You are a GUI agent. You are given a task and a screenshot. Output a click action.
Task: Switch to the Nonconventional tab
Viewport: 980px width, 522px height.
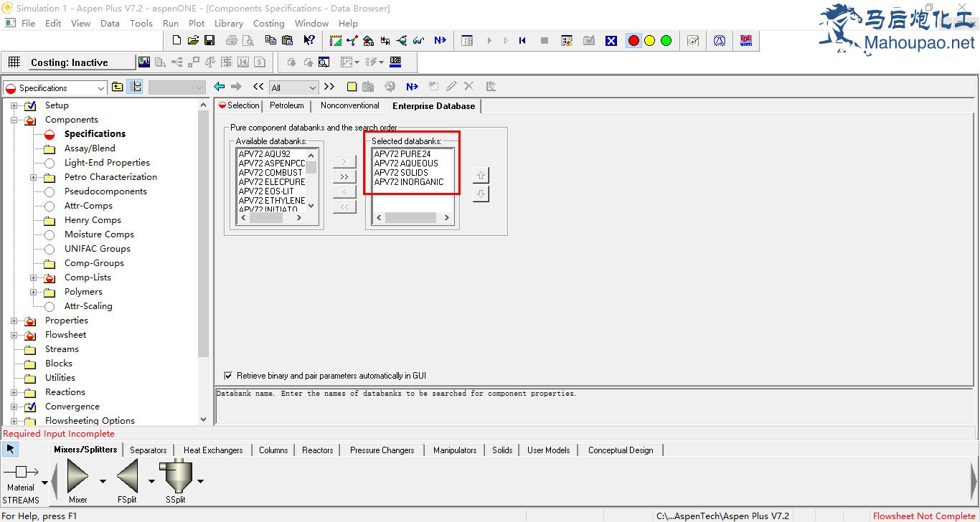(x=349, y=105)
